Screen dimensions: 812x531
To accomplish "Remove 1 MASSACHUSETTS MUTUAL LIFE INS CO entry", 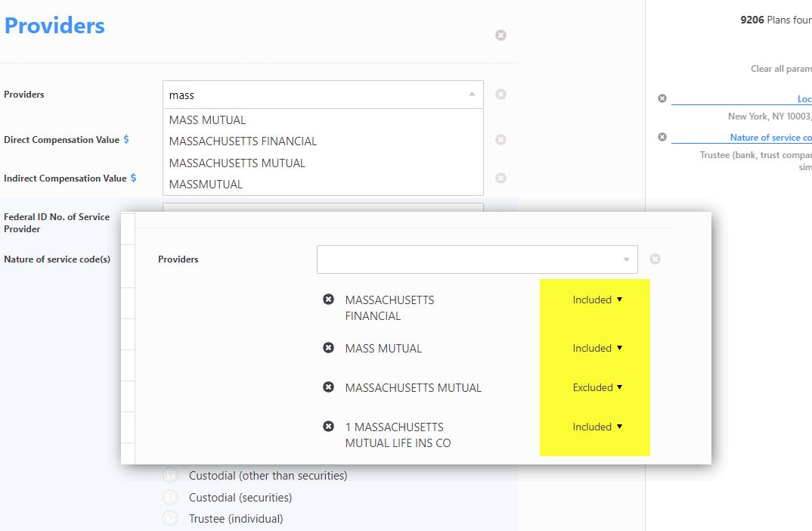I will 328,427.
